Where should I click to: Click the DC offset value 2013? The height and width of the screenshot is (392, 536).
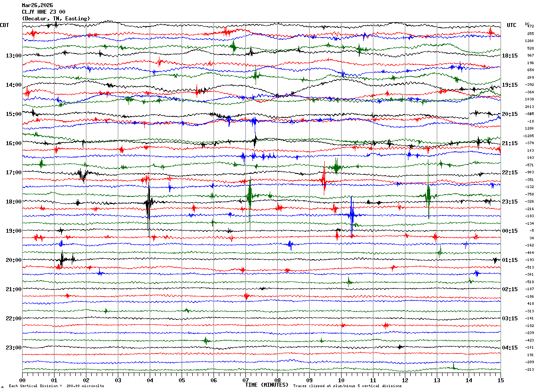(529, 107)
